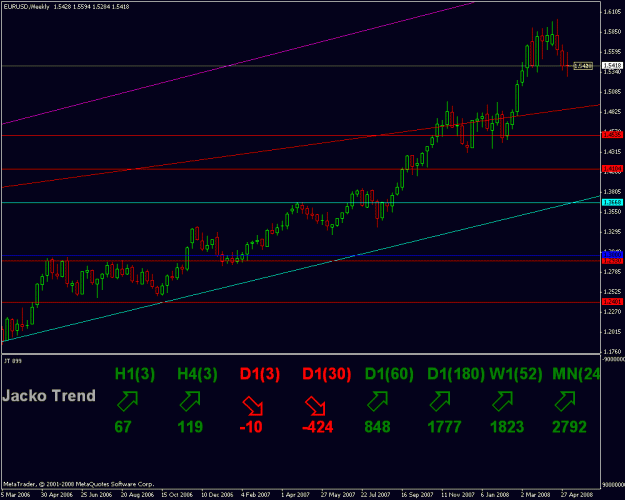625x500 pixels.
Task: Click the current price tag 1.5418 on axis
Action: click(612, 65)
